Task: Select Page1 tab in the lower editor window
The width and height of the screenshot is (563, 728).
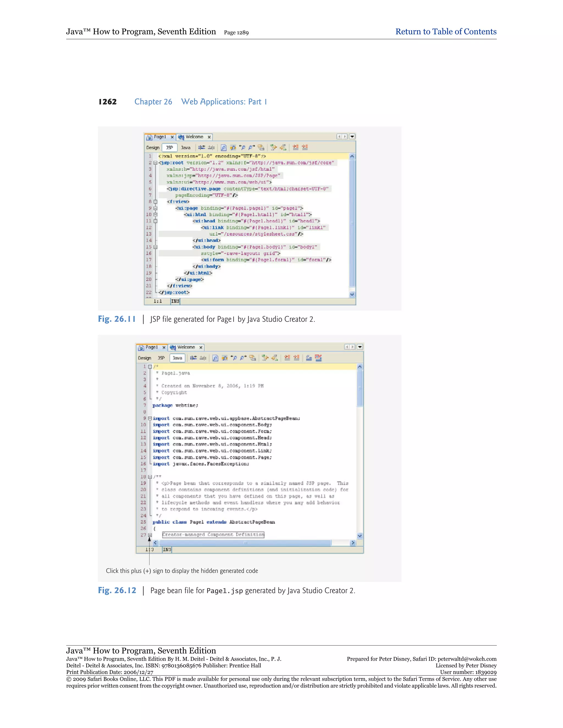Action: click(x=151, y=347)
